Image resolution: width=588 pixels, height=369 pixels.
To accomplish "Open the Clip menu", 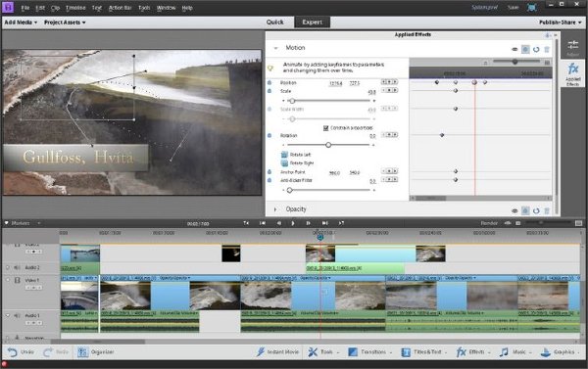I will (x=55, y=8).
